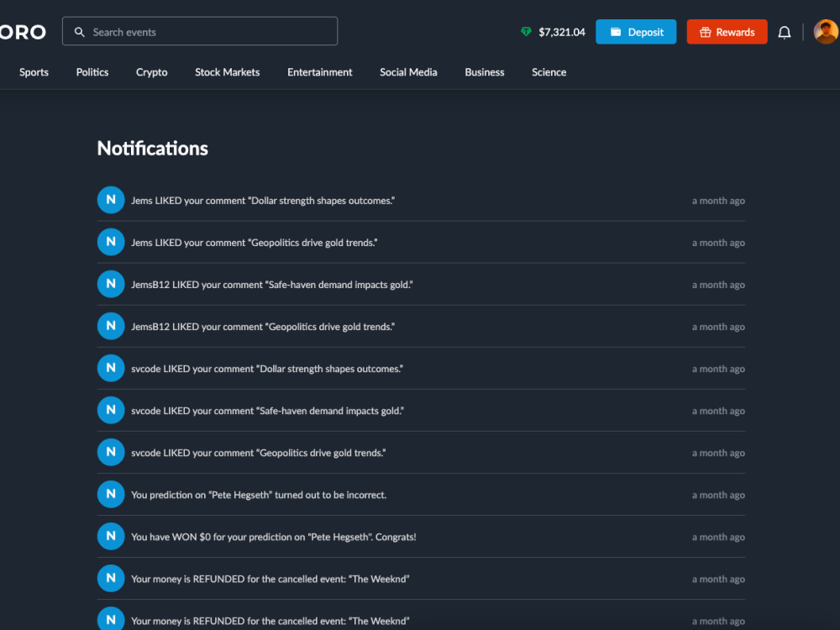Click N icon beside Jems Dollar strength notification
The image size is (840, 630).
pyautogui.click(x=111, y=200)
